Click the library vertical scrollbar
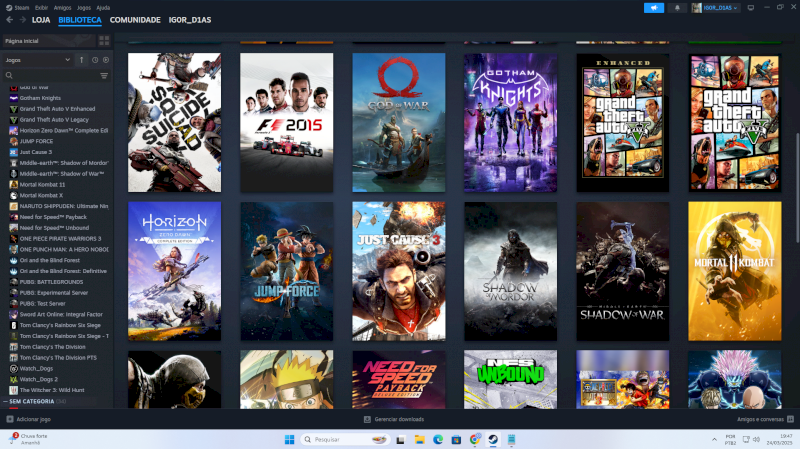Viewport: 800px width, 449px height. 797,188
